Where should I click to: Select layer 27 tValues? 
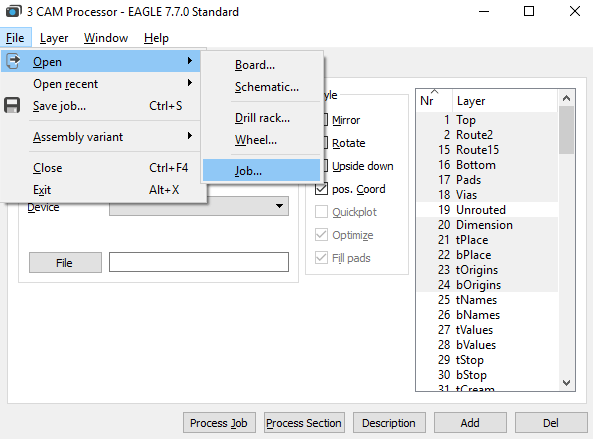[x=487, y=330]
